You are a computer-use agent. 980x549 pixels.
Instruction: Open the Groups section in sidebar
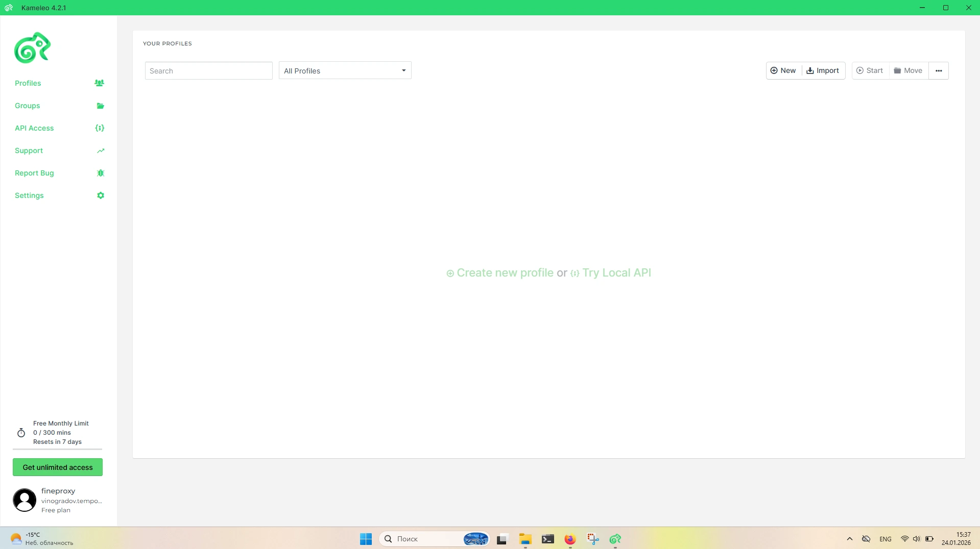tap(27, 106)
